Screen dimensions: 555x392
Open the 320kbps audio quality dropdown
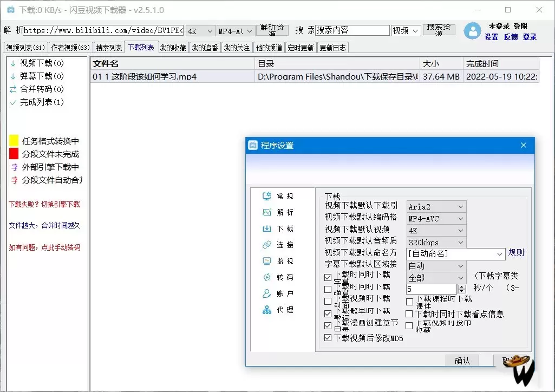coord(436,243)
